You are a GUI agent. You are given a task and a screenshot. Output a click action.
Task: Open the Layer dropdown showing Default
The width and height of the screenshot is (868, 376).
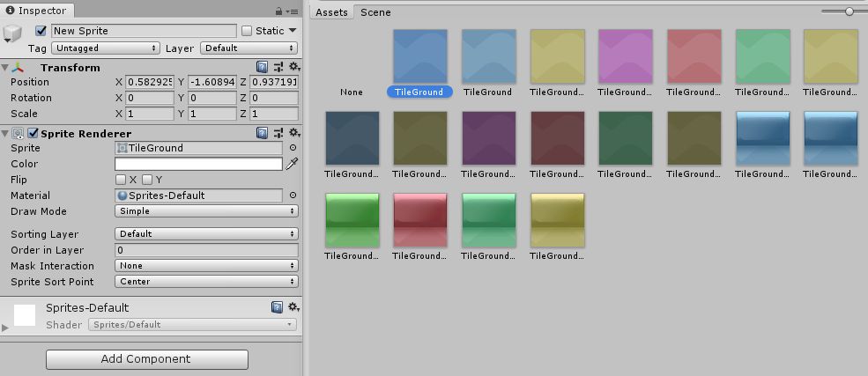click(249, 48)
